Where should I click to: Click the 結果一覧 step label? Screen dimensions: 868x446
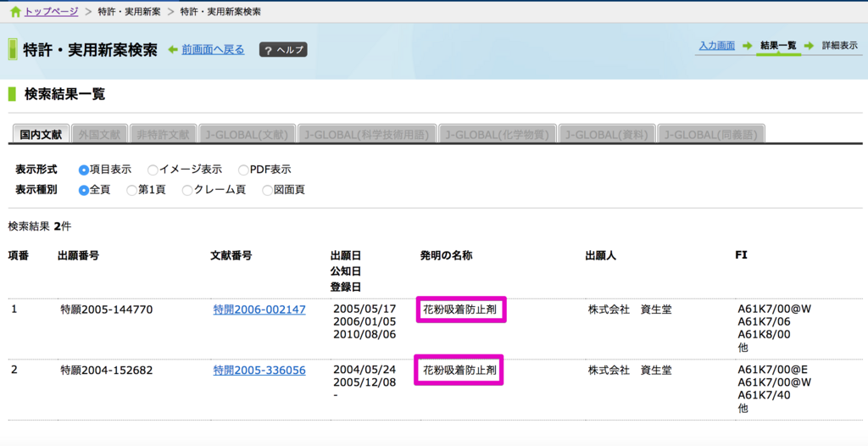click(x=778, y=46)
